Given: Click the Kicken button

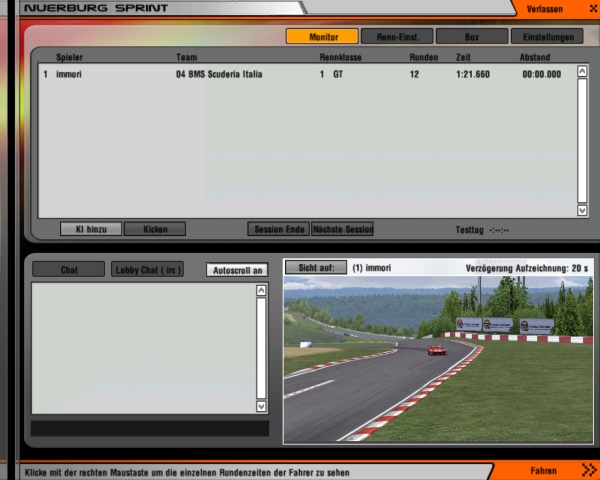Looking at the screenshot, I should pos(155,229).
